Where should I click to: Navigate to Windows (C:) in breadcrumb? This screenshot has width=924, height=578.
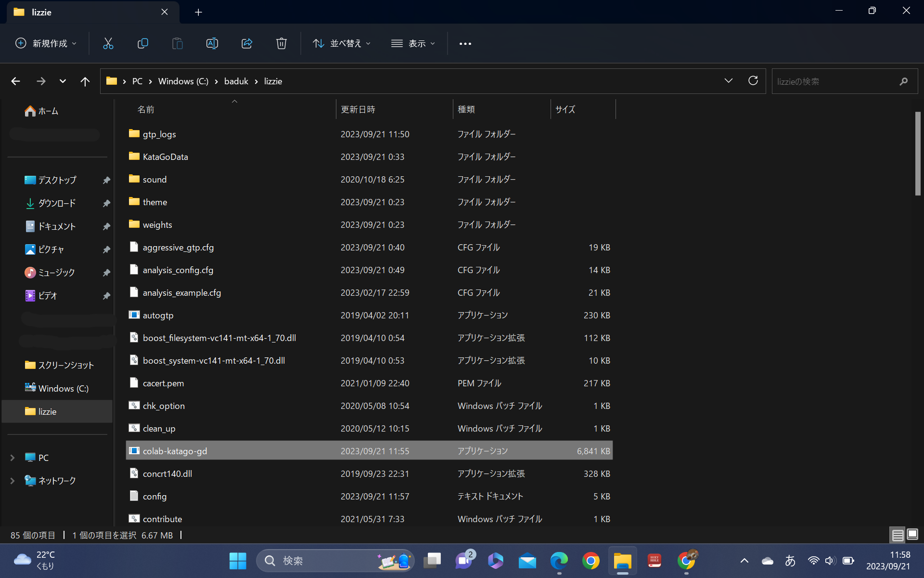pyautogui.click(x=183, y=81)
